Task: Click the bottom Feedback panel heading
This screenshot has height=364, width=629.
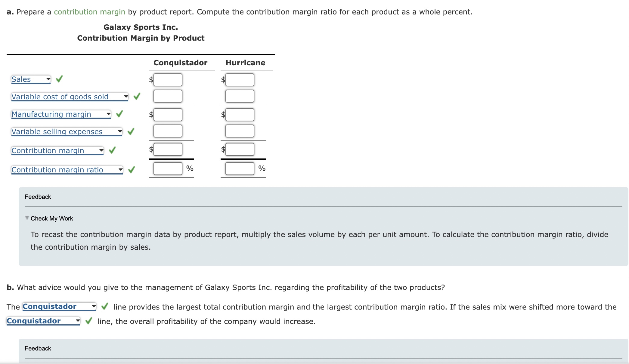Action: coord(38,348)
